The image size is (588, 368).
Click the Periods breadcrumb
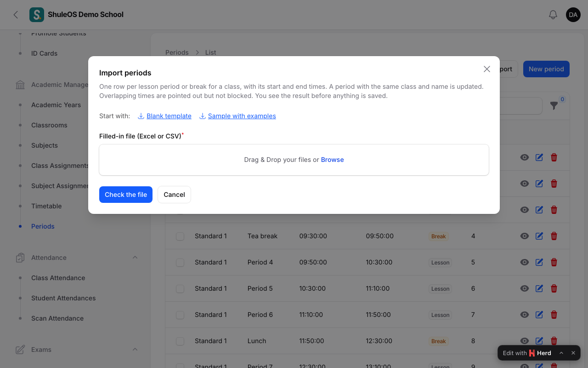click(x=177, y=52)
